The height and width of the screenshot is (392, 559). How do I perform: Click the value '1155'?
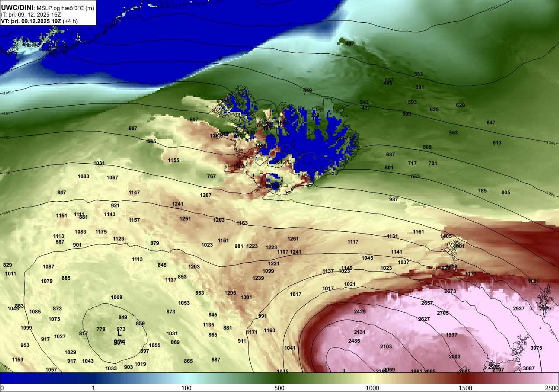pos(174,160)
